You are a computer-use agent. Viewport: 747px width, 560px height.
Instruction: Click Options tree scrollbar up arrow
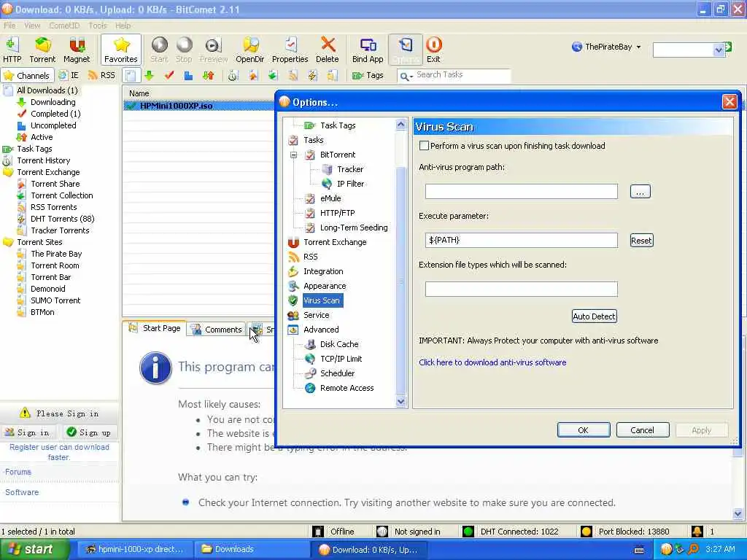point(400,125)
